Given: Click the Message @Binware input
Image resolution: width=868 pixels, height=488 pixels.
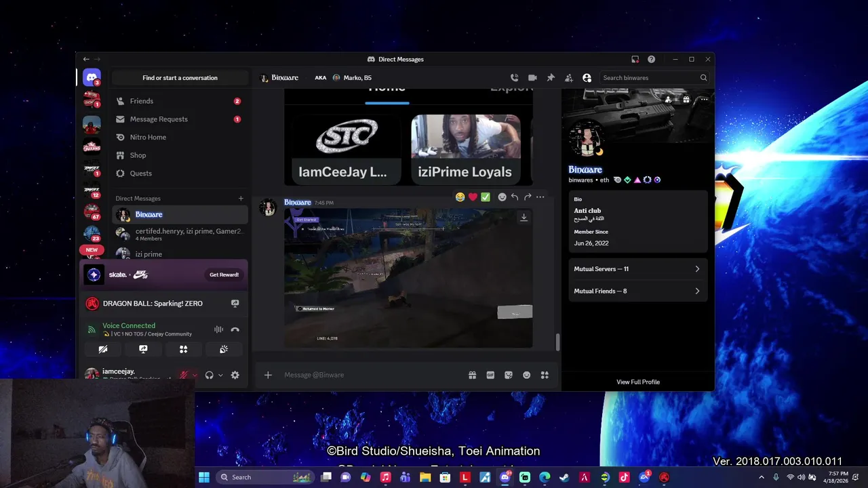Looking at the screenshot, I should pos(372,375).
